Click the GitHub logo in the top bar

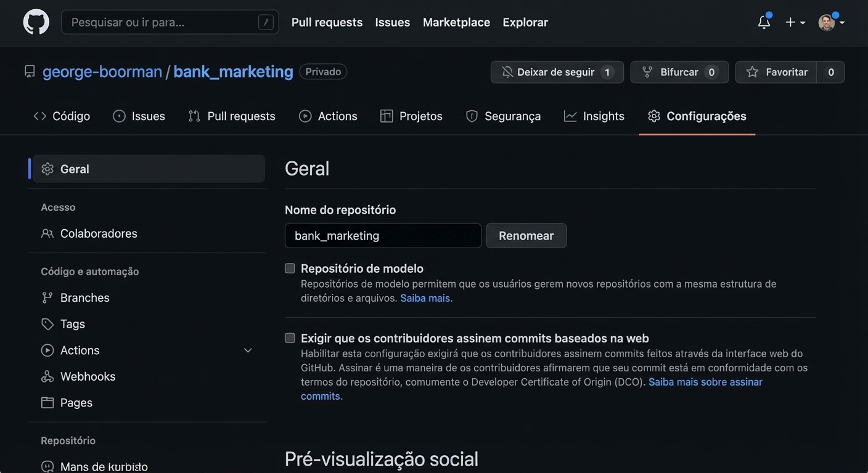point(36,22)
